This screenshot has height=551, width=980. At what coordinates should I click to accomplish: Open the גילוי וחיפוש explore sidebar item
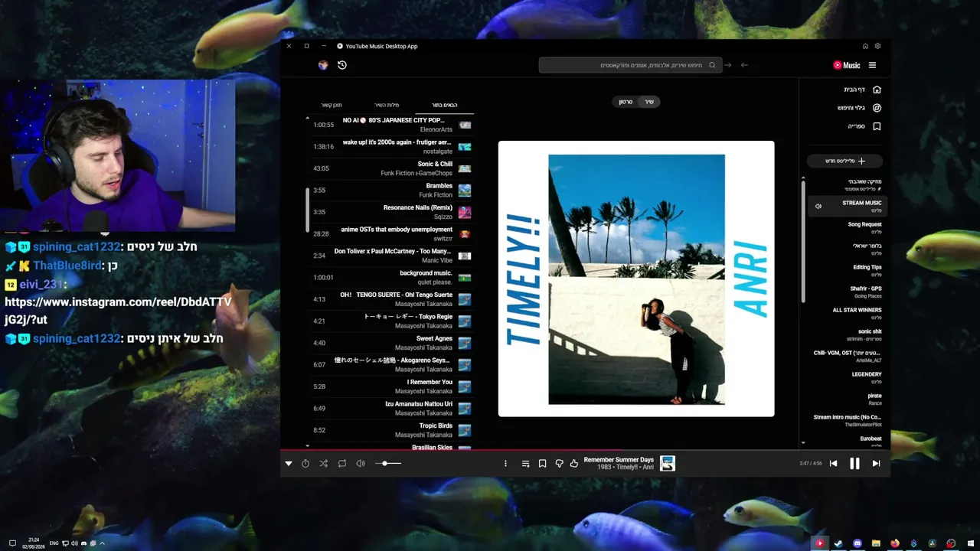click(x=859, y=108)
